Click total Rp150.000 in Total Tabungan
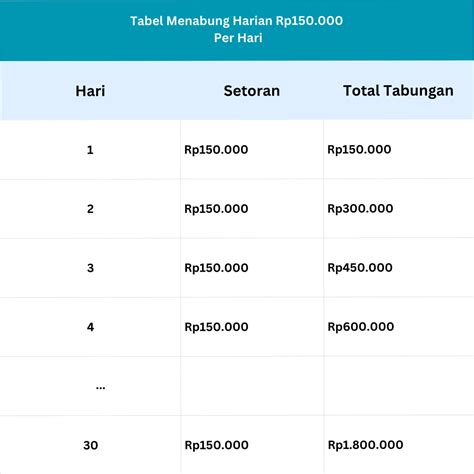The image size is (474, 474). [359, 150]
